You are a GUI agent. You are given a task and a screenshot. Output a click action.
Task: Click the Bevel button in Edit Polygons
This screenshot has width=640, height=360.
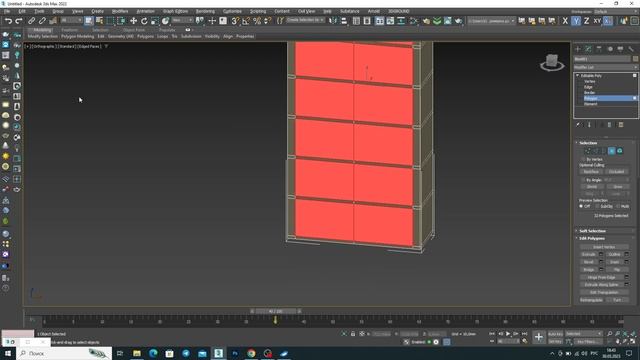tap(588, 262)
